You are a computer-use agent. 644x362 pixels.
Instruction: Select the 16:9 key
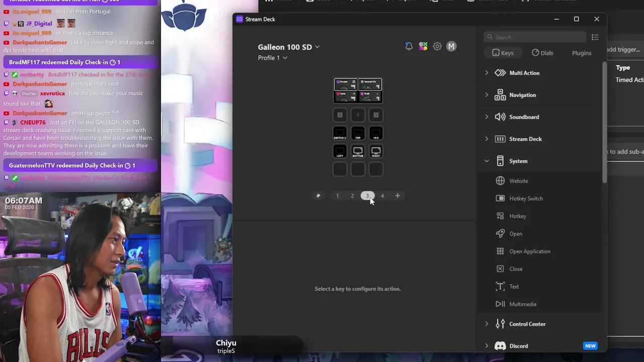(376, 133)
